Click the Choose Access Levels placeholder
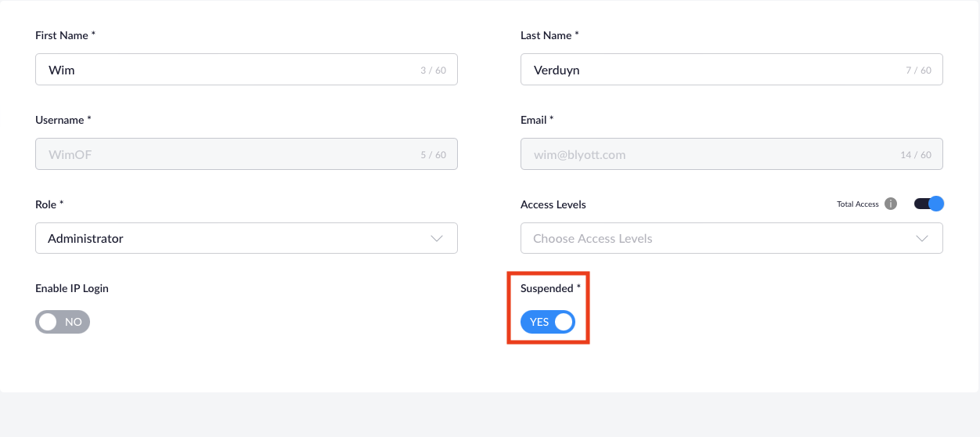Screen dimensions: 980x437 [x=593, y=238]
